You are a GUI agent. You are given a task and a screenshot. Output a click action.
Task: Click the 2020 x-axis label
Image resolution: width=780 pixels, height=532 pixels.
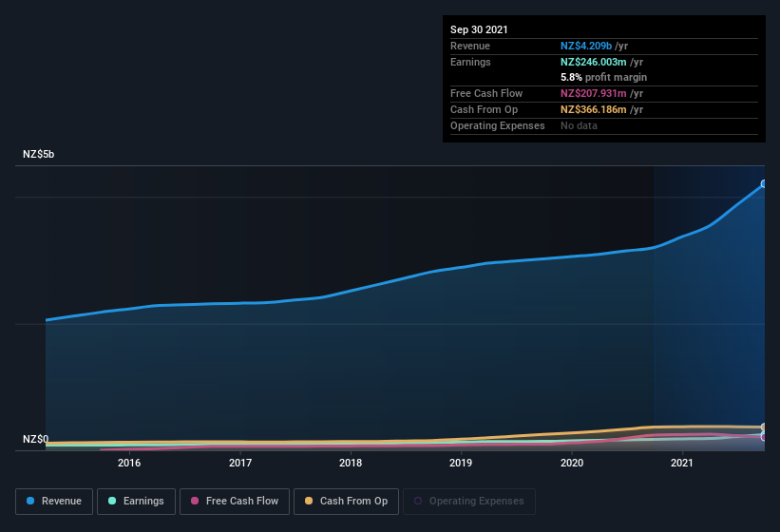click(x=572, y=463)
